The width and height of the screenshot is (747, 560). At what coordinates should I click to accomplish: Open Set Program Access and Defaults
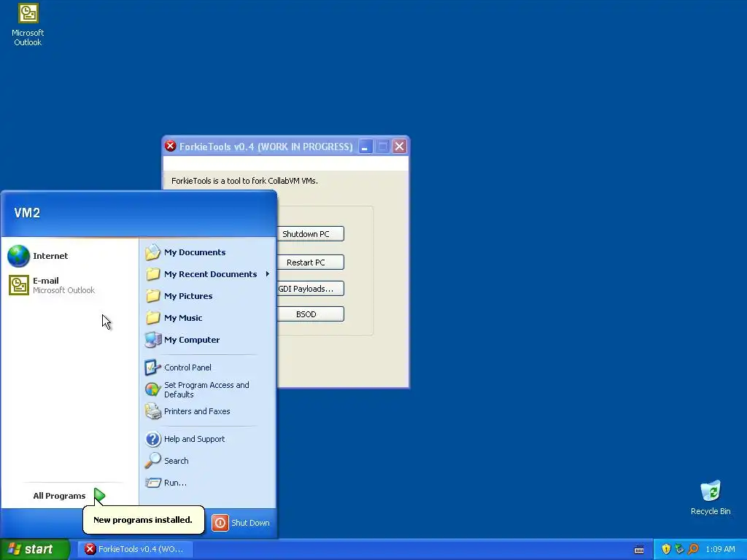click(x=207, y=389)
